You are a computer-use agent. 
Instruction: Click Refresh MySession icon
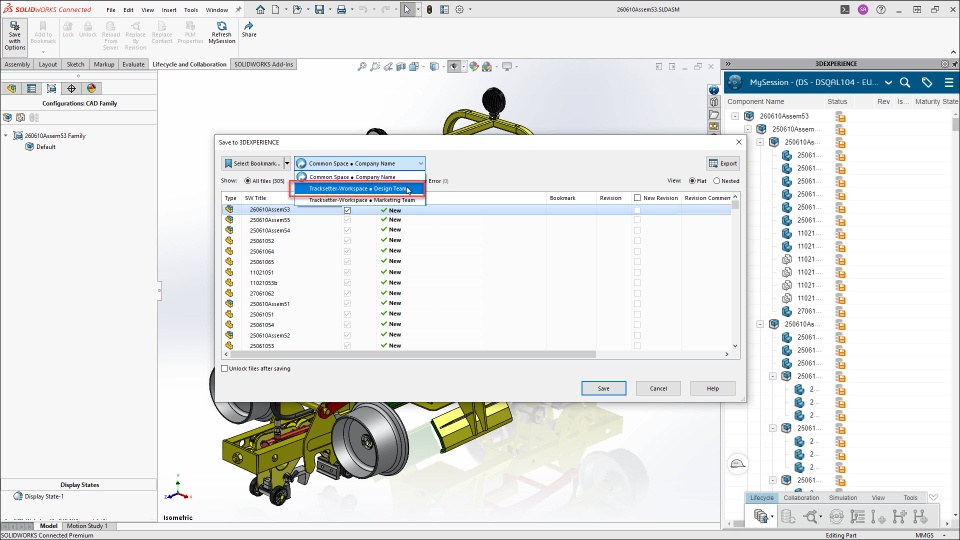pyautogui.click(x=221, y=32)
